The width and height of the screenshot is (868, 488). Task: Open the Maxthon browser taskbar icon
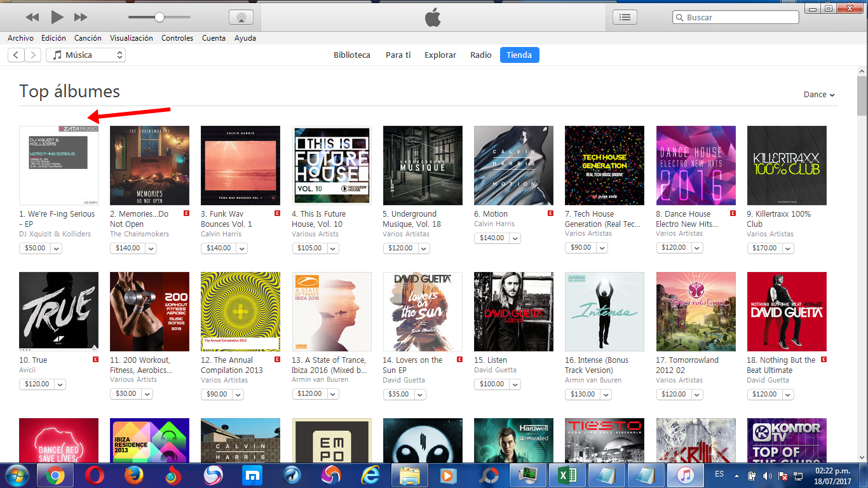252,475
